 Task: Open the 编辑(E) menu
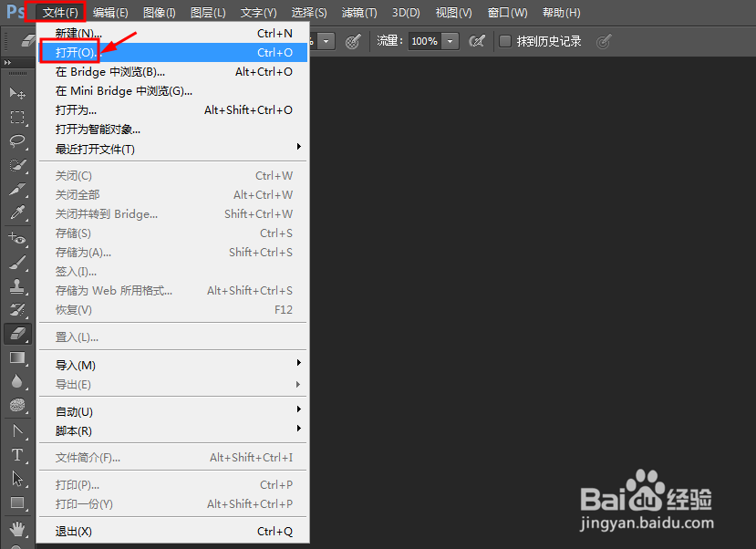click(x=110, y=13)
